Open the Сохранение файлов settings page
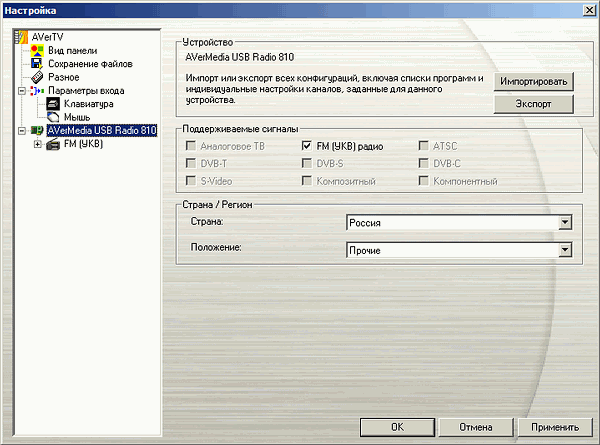Screen dimensions: 600x445 pyautogui.click(x=90, y=64)
